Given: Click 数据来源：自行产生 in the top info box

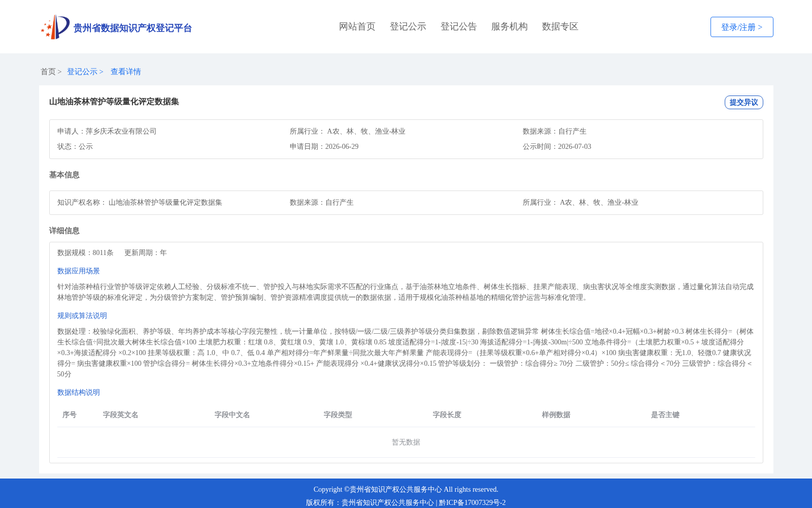Looking at the screenshot, I should pyautogui.click(x=555, y=131).
